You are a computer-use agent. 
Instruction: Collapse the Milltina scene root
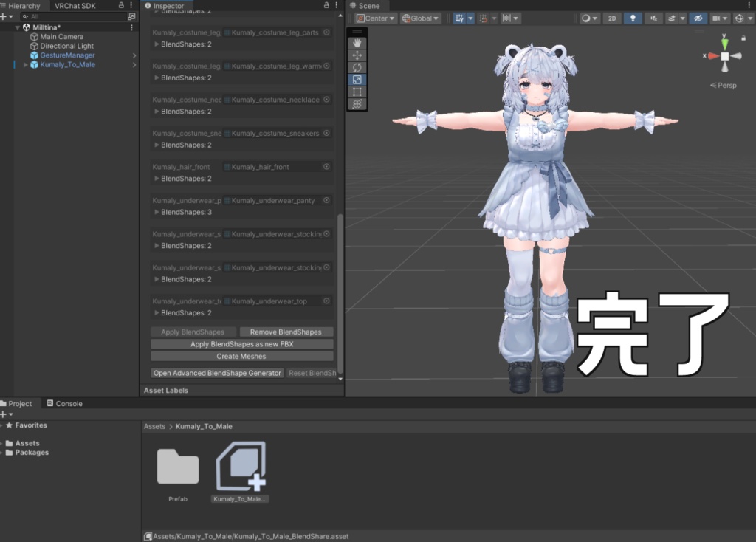pyautogui.click(x=18, y=27)
